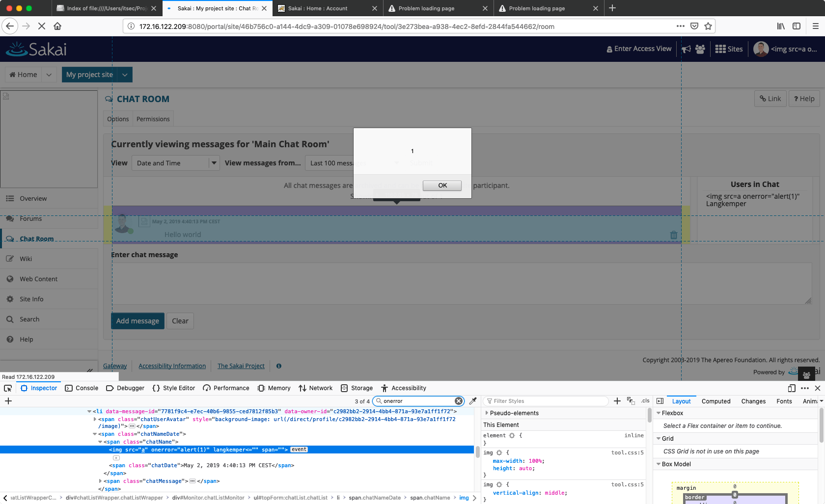Switch to devtools Debugger tab
This screenshot has height=504, width=825.
125,388
